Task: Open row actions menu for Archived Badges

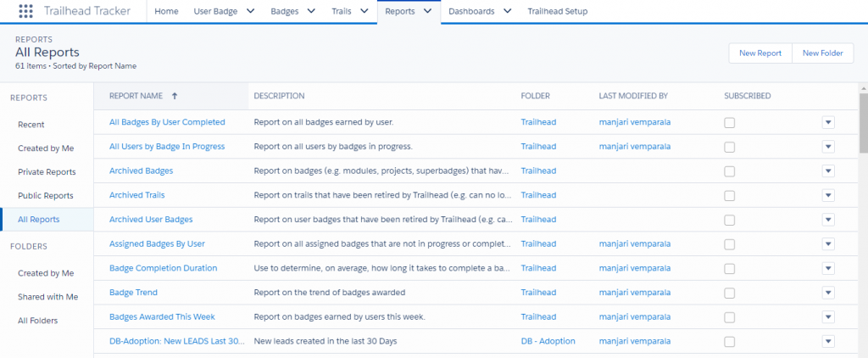Action: 828,171
